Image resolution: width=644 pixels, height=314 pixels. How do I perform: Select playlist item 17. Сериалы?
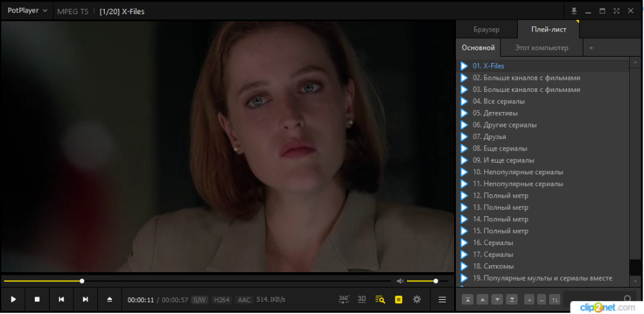pyautogui.click(x=543, y=255)
